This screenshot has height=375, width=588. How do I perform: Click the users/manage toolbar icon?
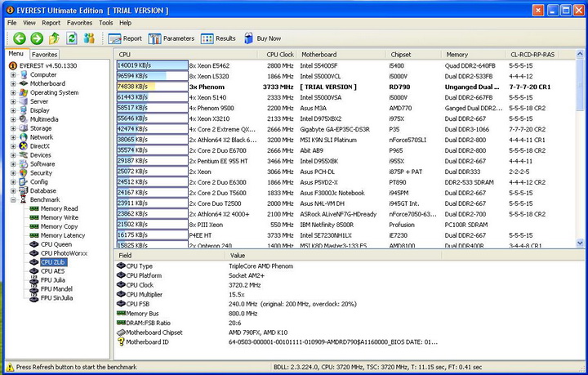coord(89,38)
